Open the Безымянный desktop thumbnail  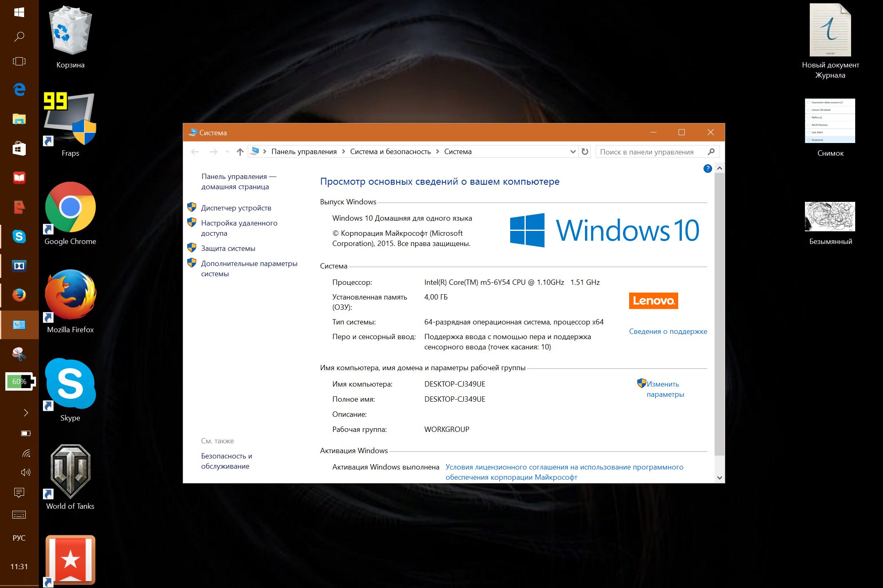[830, 223]
